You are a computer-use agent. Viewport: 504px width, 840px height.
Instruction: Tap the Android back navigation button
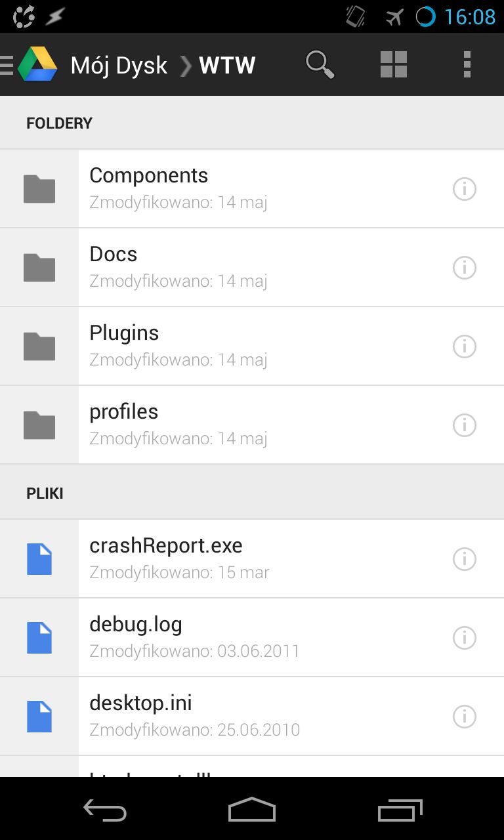pyautogui.click(x=105, y=810)
